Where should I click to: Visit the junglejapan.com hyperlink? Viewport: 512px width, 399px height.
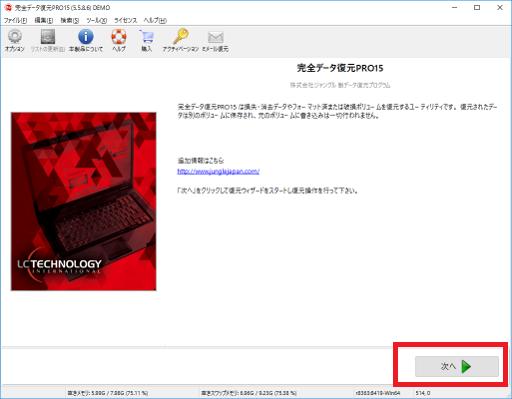click(x=218, y=171)
